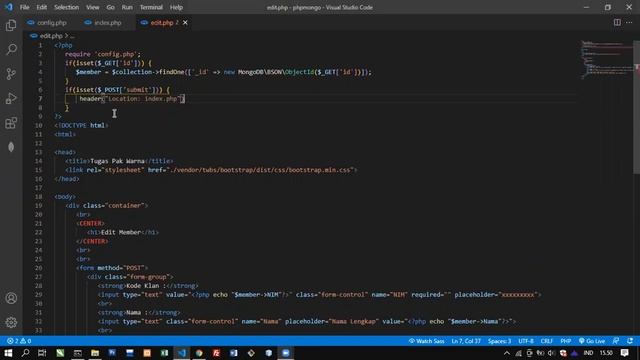Open the Windows Start menu
Screen dimensions: 640x360
tap(8, 353)
